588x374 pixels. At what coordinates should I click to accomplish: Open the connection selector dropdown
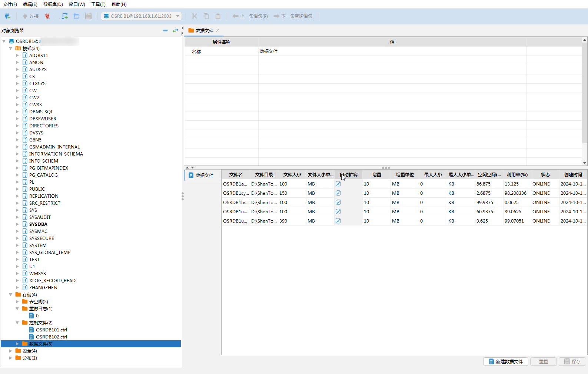click(178, 16)
